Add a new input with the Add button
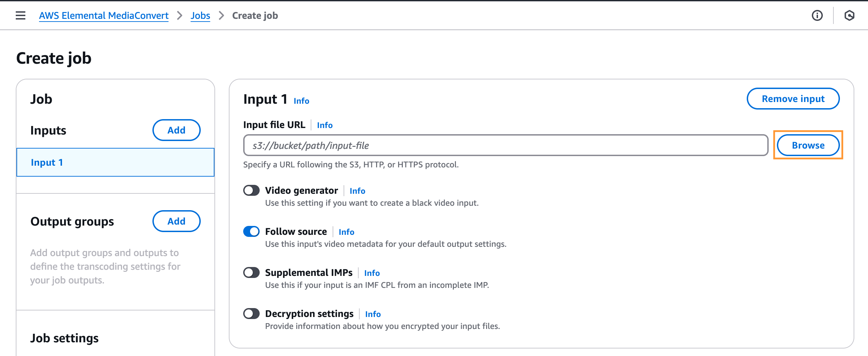Image resolution: width=868 pixels, height=356 pixels. click(x=176, y=130)
